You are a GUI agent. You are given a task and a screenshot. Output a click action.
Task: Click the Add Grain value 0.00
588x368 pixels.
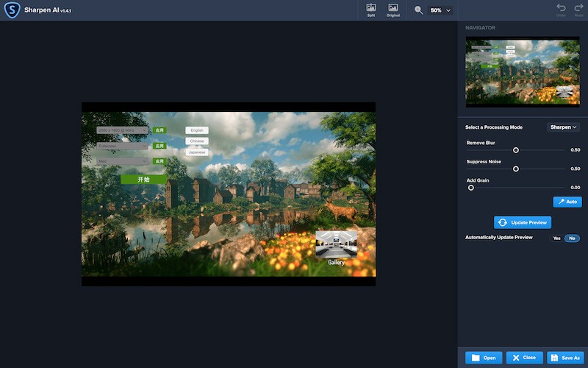[x=576, y=188]
